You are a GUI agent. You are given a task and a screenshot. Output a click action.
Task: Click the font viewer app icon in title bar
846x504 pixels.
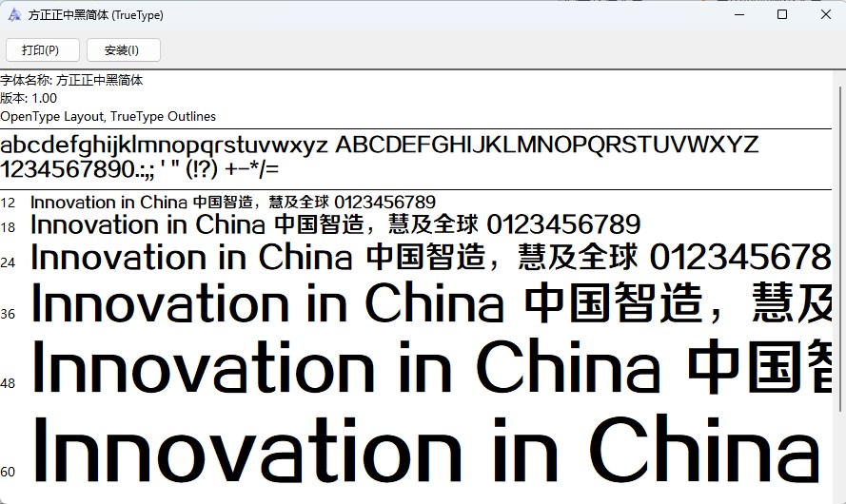point(14,15)
